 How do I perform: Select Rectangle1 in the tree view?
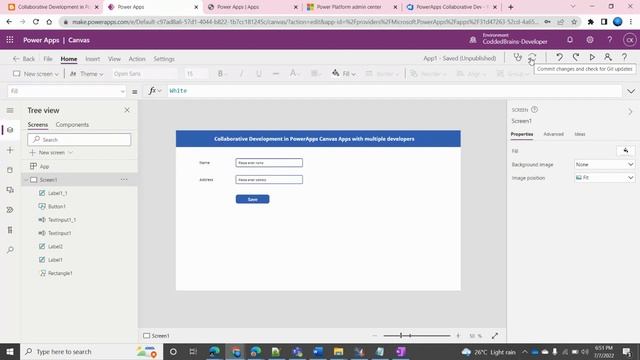60,273
